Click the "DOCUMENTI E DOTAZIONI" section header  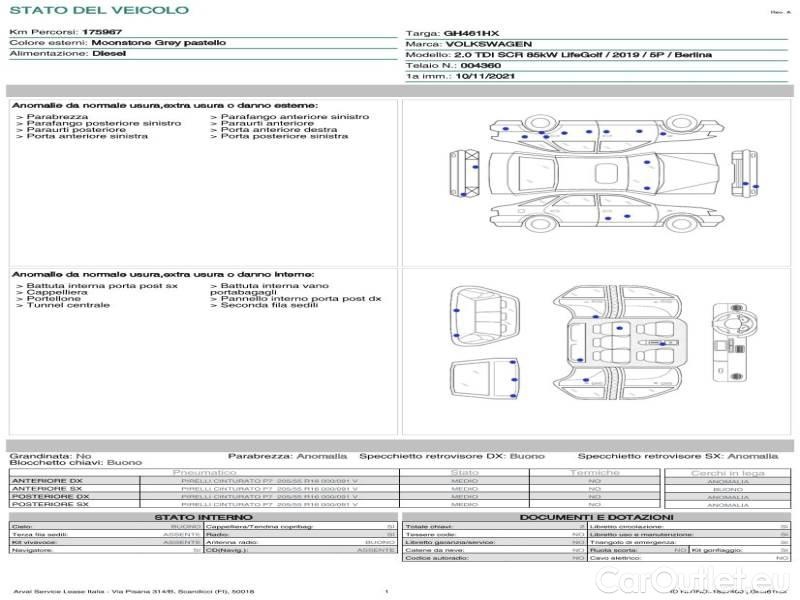[x=596, y=517]
